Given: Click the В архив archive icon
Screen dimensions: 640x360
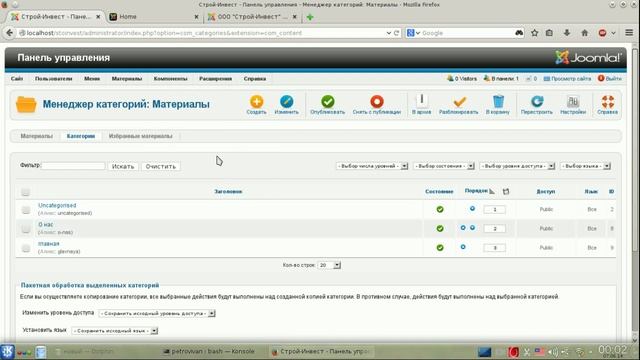Looking at the screenshot, I should [x=422, y=101].
